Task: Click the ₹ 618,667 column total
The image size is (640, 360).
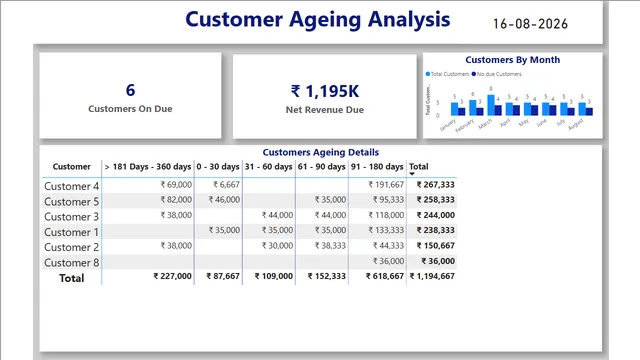Action: (x=384, y=276)
